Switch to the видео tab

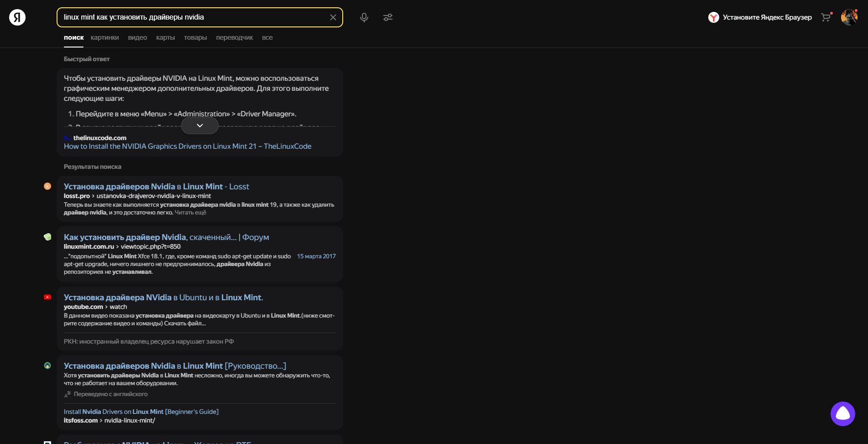pos(137,37)
